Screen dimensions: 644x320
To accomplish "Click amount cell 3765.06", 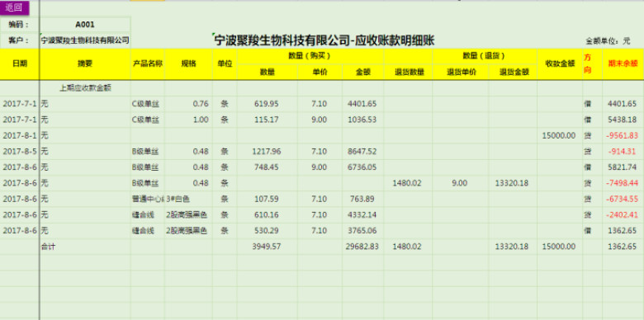I will [x=362, y=231].
